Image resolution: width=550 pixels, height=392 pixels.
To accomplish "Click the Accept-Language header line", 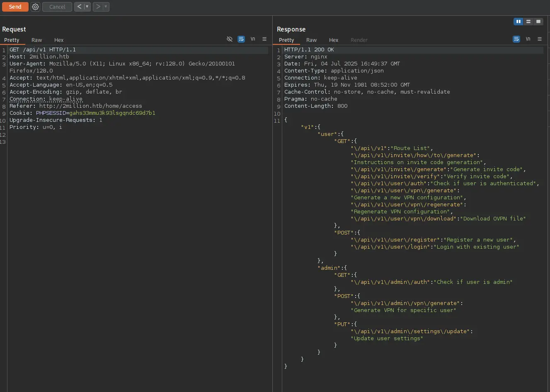I will point(61,85).
